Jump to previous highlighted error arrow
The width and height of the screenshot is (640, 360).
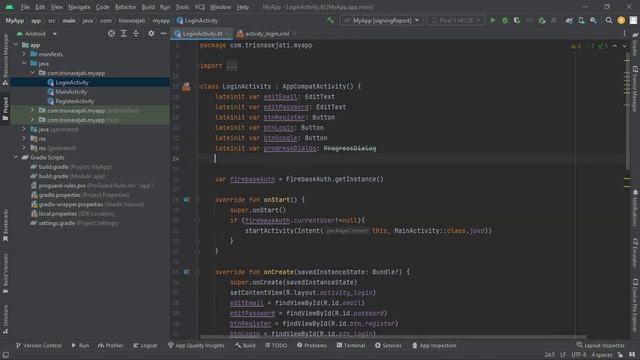[615, 46]
